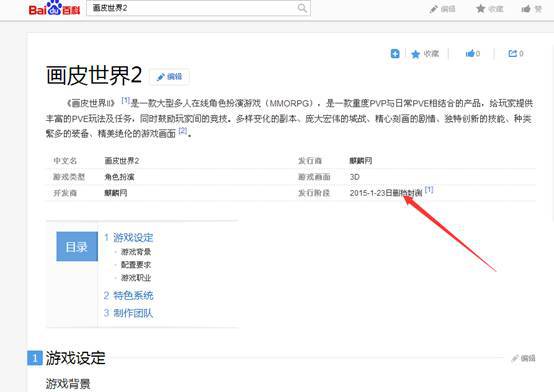Open citation [2] after 游戏画面
This screenshot has height=392, width=554.
(x=183, y=131)
